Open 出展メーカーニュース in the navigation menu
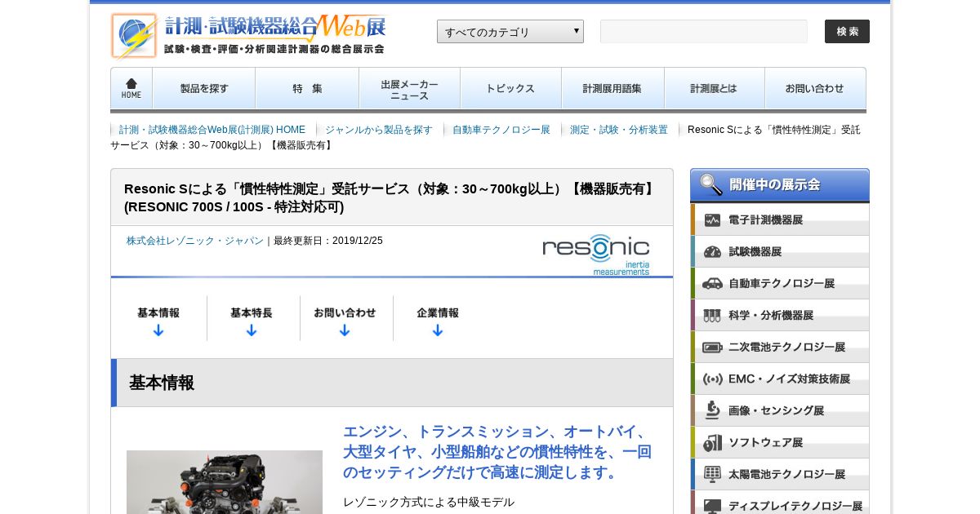 409,88
